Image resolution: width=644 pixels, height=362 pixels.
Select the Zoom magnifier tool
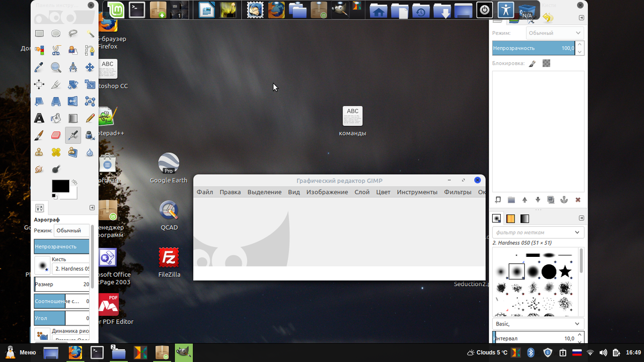(x=56, y=68)
